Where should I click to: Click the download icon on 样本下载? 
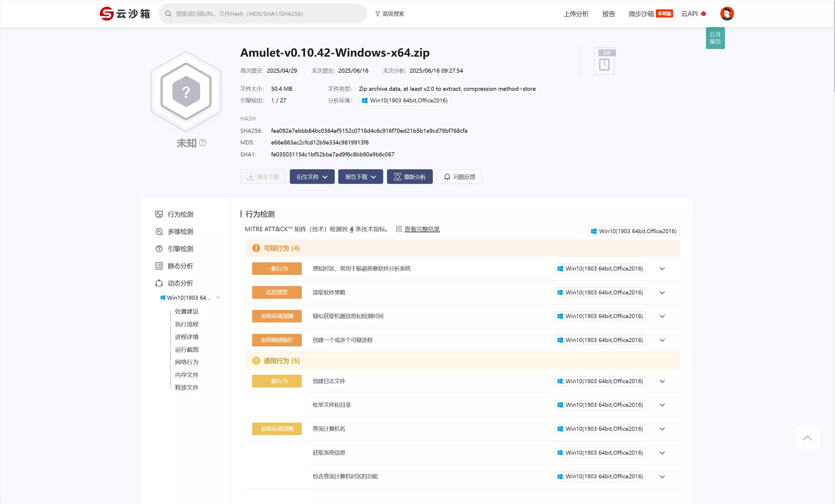[x=251, y=177]
